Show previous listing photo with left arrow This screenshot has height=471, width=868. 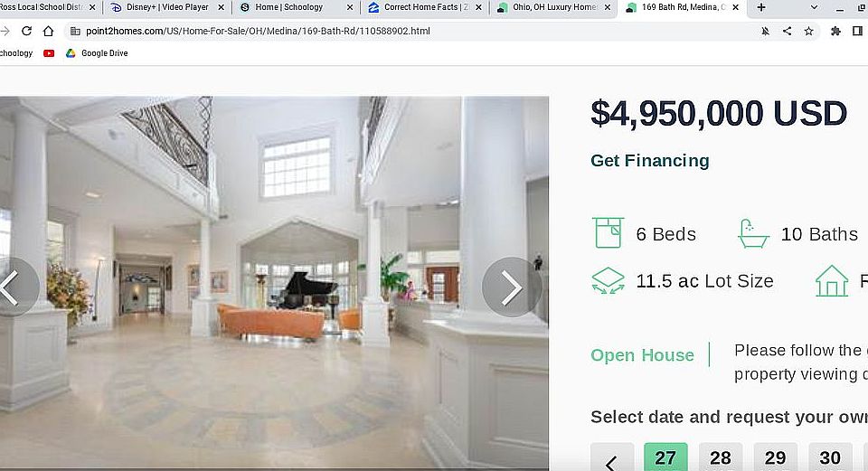pos(14,287)
